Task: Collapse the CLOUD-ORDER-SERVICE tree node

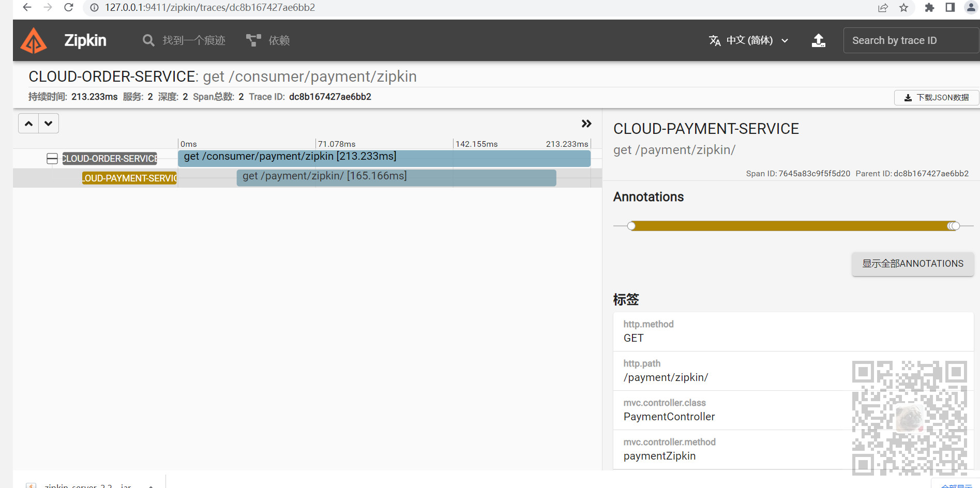Action: (x=52, y=159)
